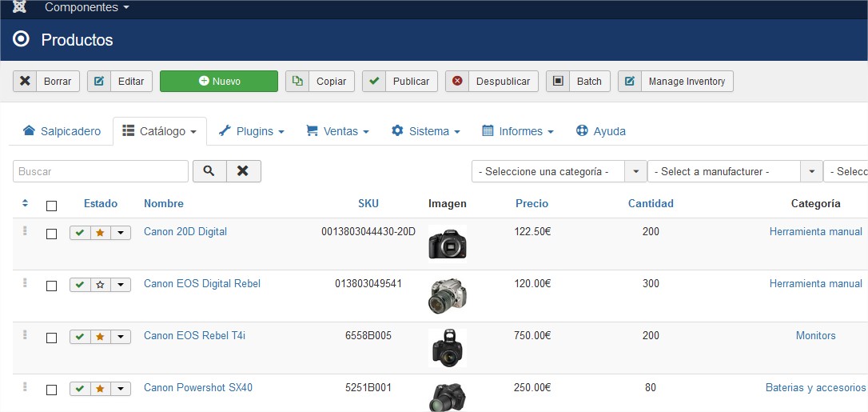
Task: Clear search with the X button
Action: click(x=244, y=171)
